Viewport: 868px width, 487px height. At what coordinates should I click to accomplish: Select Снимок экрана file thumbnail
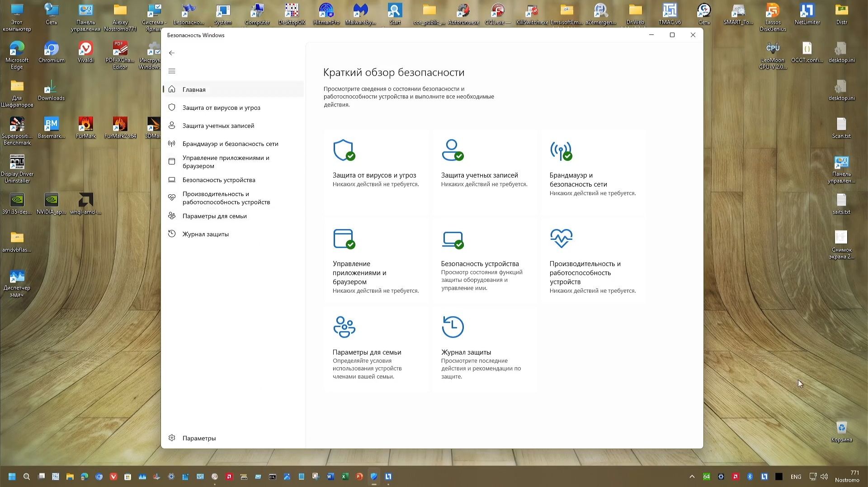tap(841, 245)
